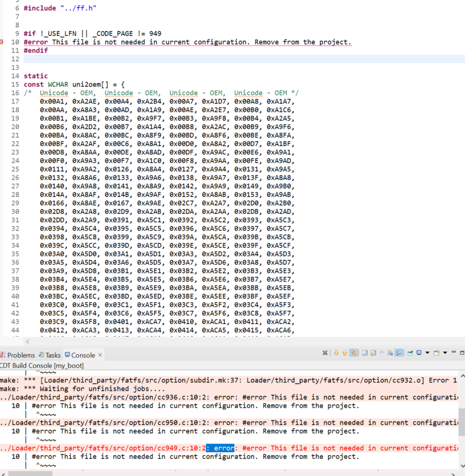The width and height of the screenshot is (465, 476).
Task: Clear the console output
Action: click(x=390, y=353)
